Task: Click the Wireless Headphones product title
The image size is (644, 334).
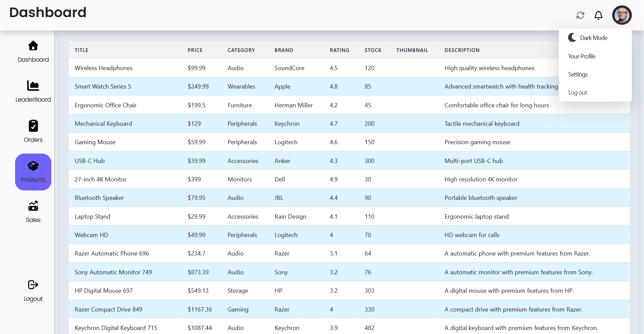Action: pyautogui.click(x=103, y=68)
